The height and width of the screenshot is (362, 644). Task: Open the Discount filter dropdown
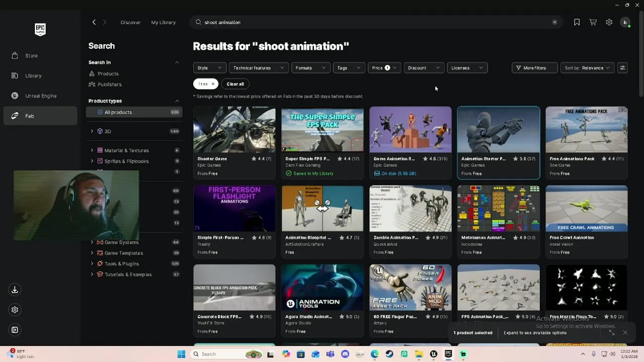pyautogui.click(x=424, y=68)
